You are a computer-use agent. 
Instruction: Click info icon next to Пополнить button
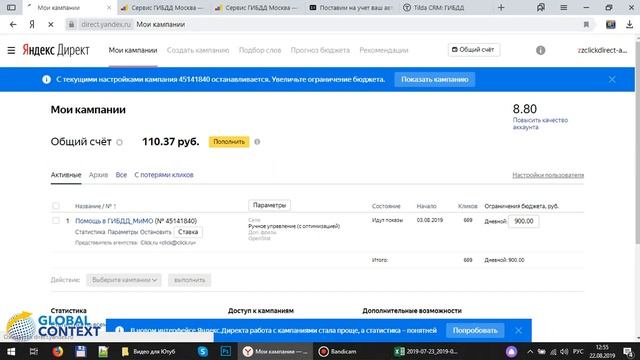257,142
